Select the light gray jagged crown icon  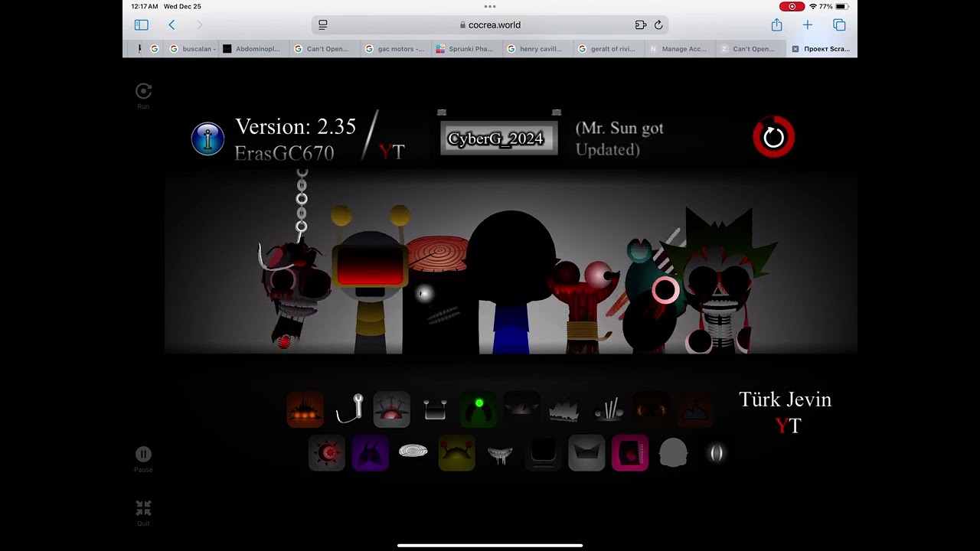564,412
